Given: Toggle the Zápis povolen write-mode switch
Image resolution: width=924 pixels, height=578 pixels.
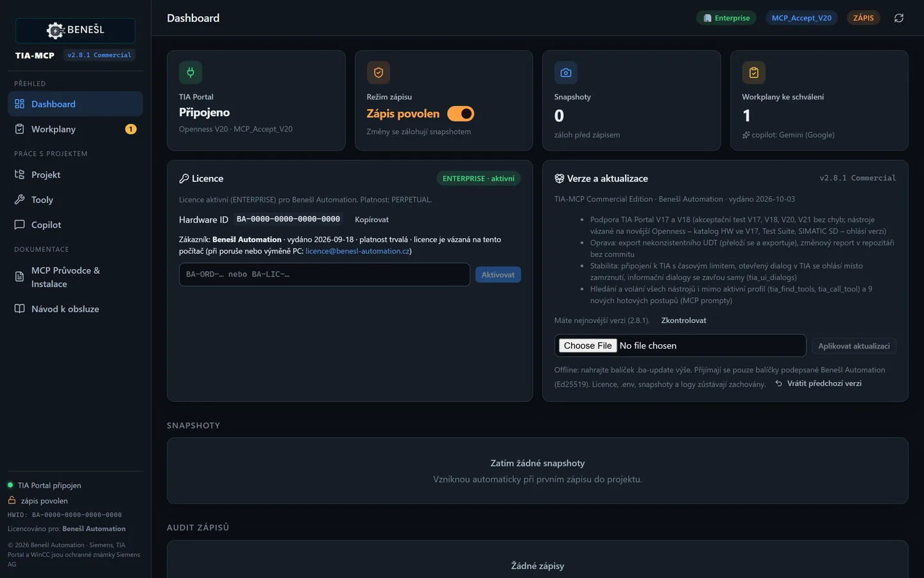Looking at the screenshot, I should coord(461,114).
